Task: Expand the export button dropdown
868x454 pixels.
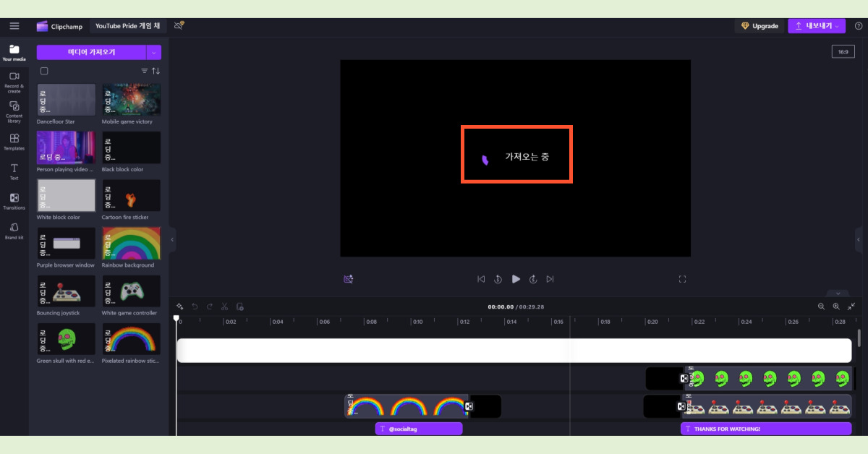Action: (x=837, y=26)
